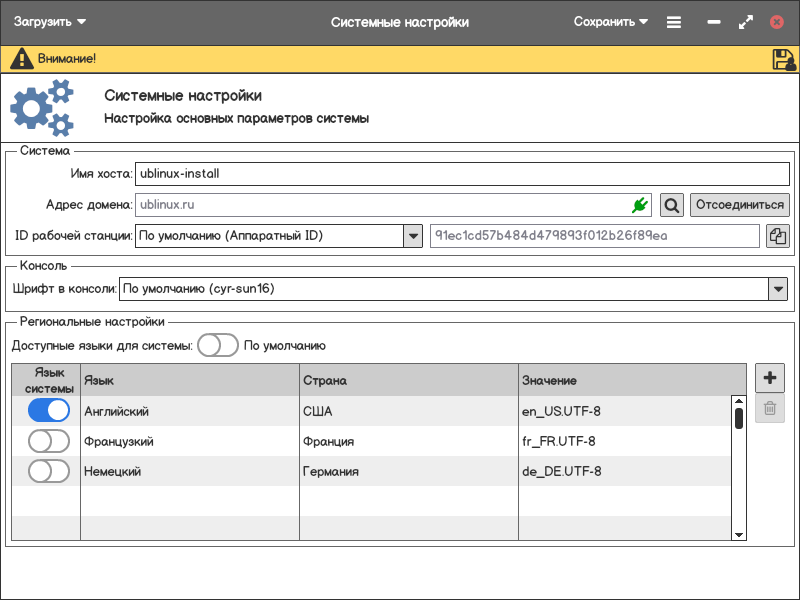Add a new language with plus icon

[x=769, y=378]
